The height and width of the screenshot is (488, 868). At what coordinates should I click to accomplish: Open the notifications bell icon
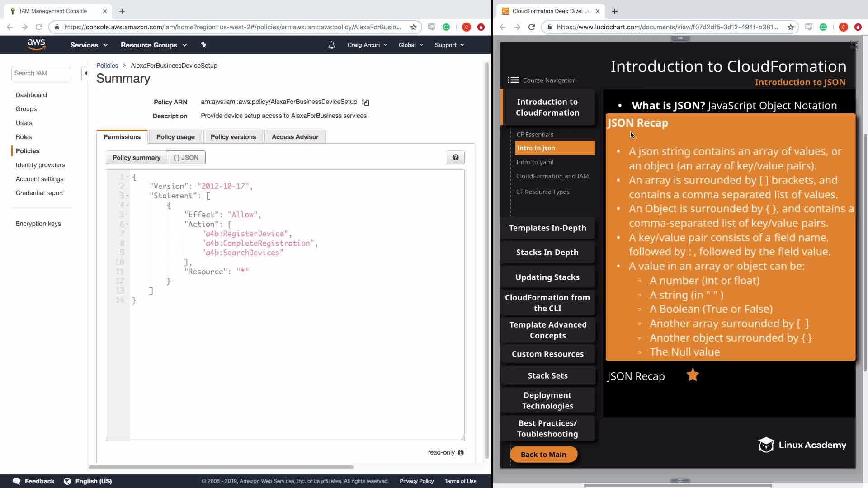tap(331, 45)
